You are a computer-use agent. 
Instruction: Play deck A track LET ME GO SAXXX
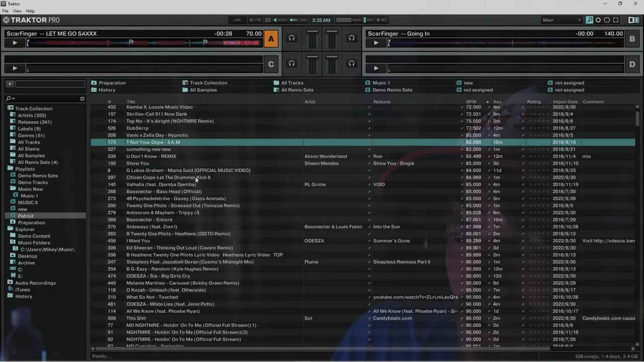click(15, 43)
